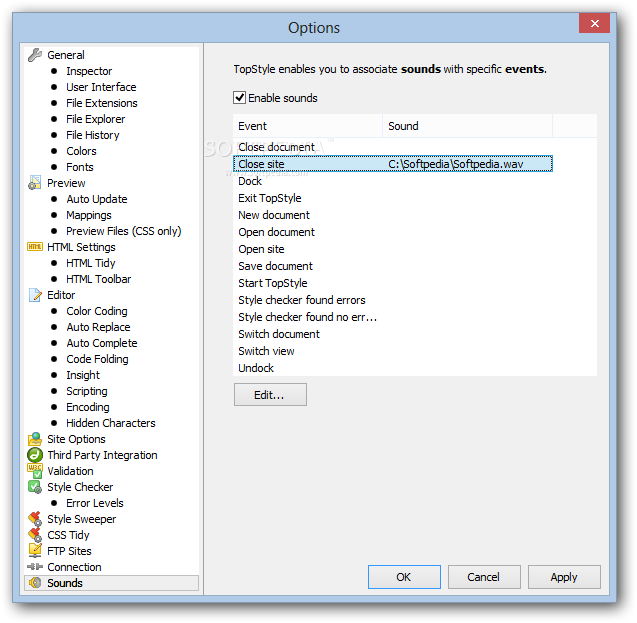Click the Style Sweeper icon

tap(35, 519)
